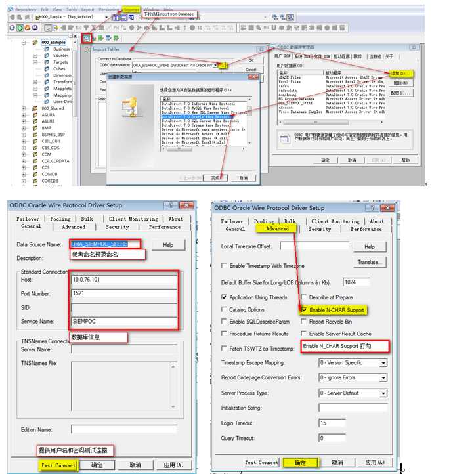476x474 pixels.
Task: Enable Timestamp With Timezone checkbox
Action: [224, 265]
